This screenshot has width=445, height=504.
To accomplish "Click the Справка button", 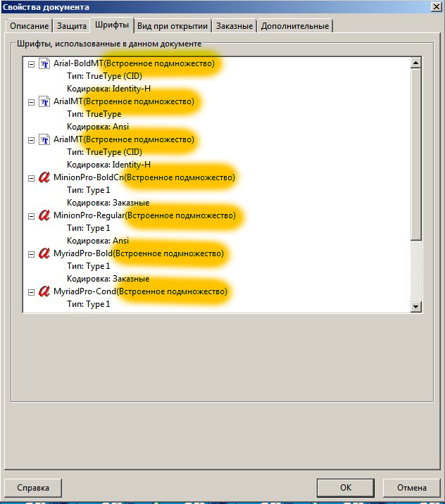I will click(x=33, y=488).
